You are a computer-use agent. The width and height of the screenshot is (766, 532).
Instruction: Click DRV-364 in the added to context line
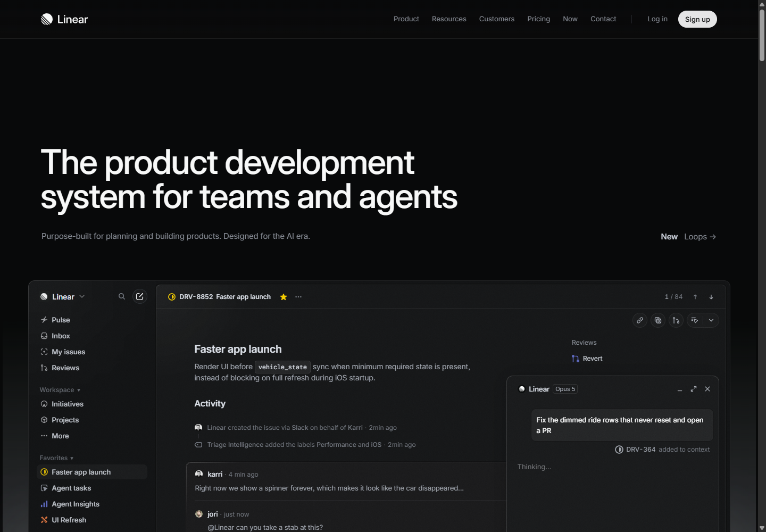point(641,450)
